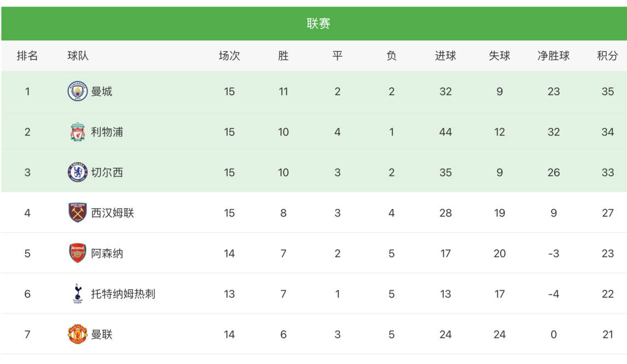This screenshot has width=627, height=364.
Task: Click the 进球 column header
Action: [445, 56]
